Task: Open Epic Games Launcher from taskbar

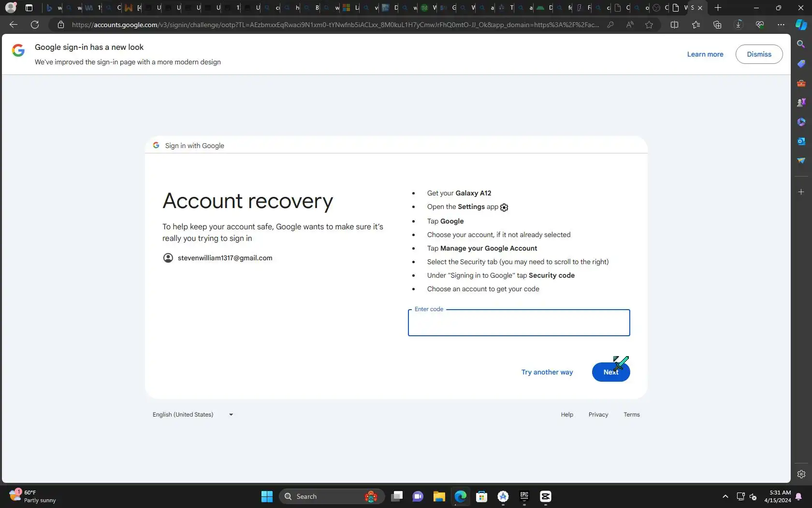Action: pos(524,496)
